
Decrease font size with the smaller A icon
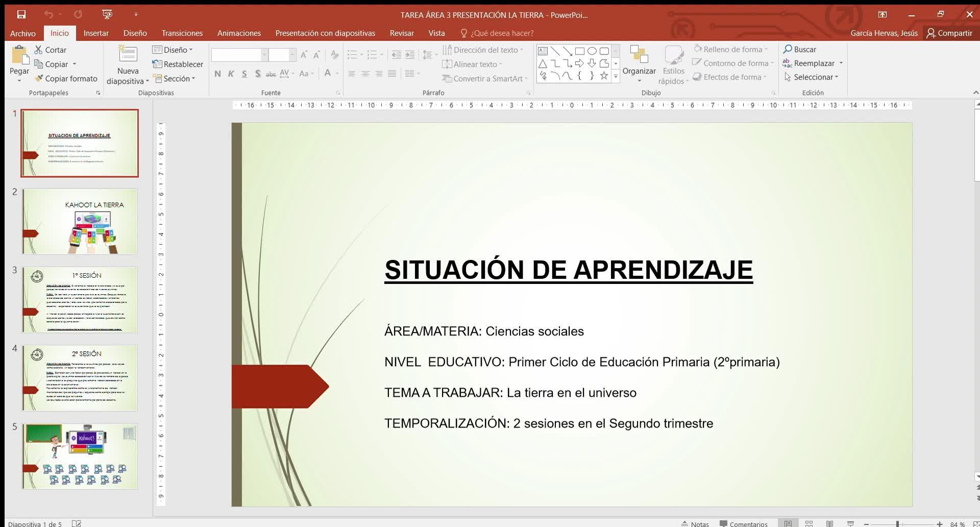(317, 55)
